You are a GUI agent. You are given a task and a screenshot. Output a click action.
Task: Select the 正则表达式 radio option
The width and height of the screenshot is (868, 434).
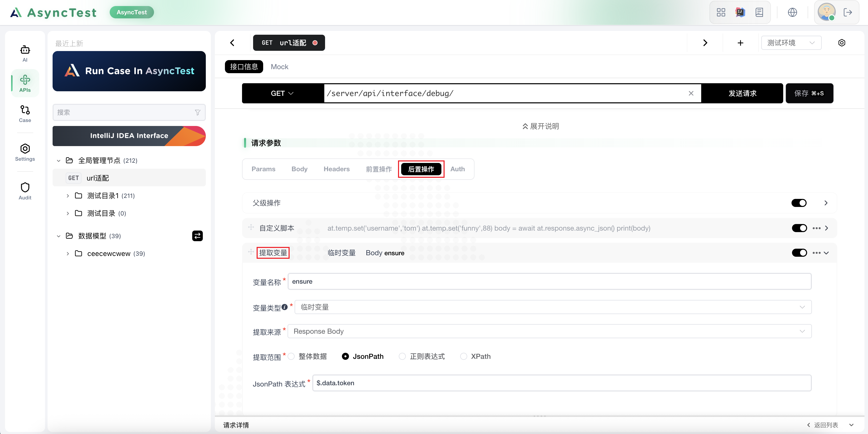coord(402,356)
